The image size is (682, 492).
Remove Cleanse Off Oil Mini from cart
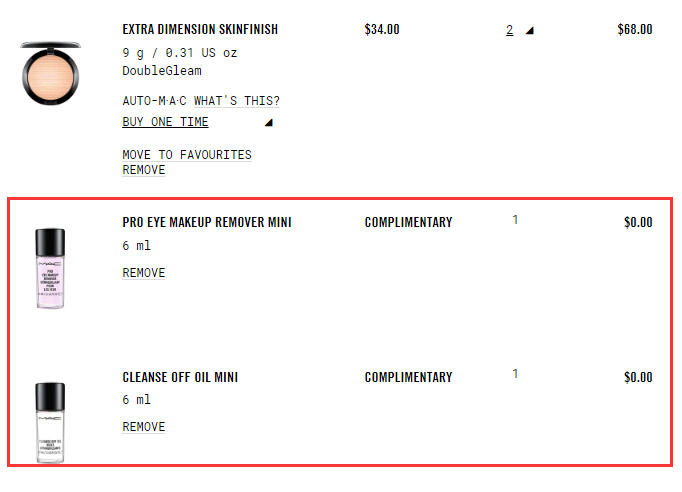point(144,427)
